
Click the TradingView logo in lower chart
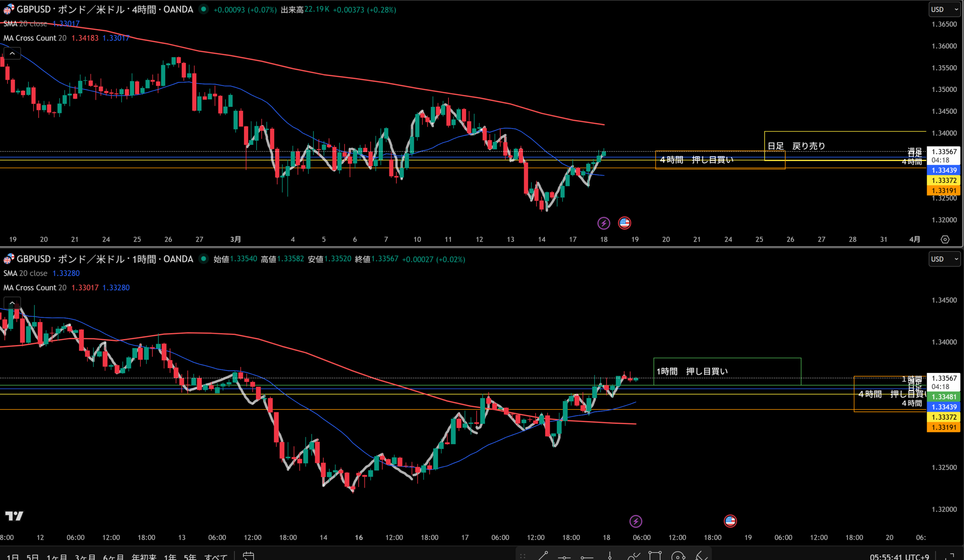coord(14,516)
